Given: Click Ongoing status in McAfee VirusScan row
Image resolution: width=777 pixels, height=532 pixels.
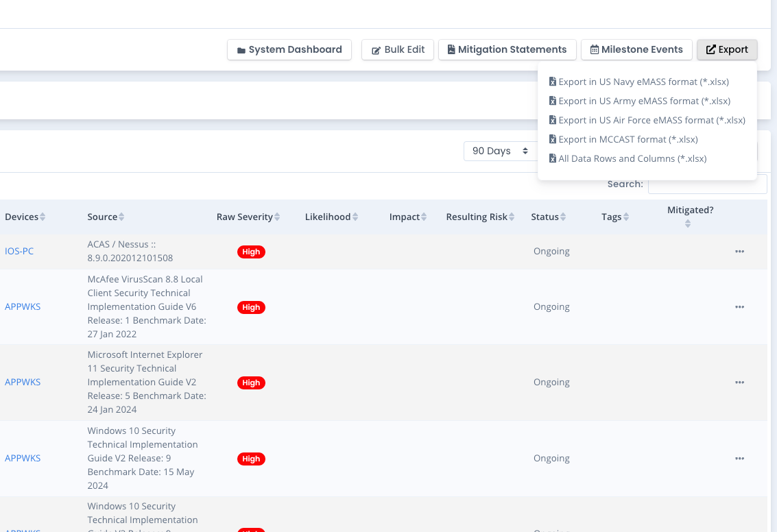Looking at the screenshot, I should coord(551,306).
